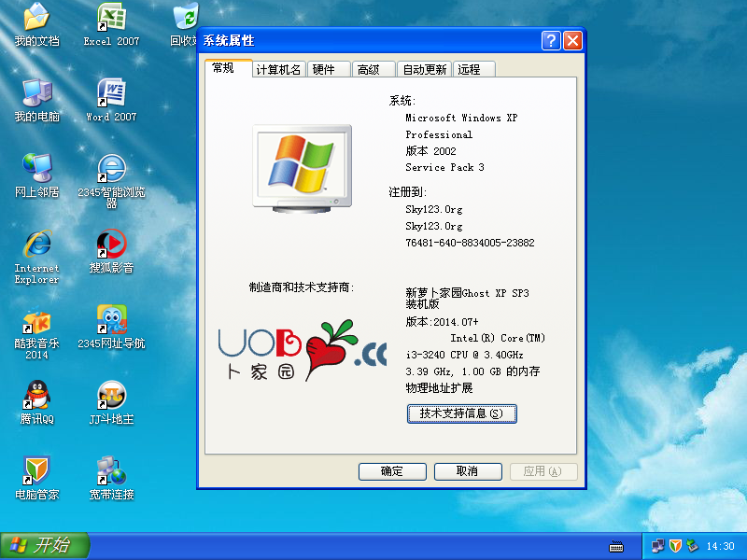Click the Windows logo monitor image

point(302,169)
